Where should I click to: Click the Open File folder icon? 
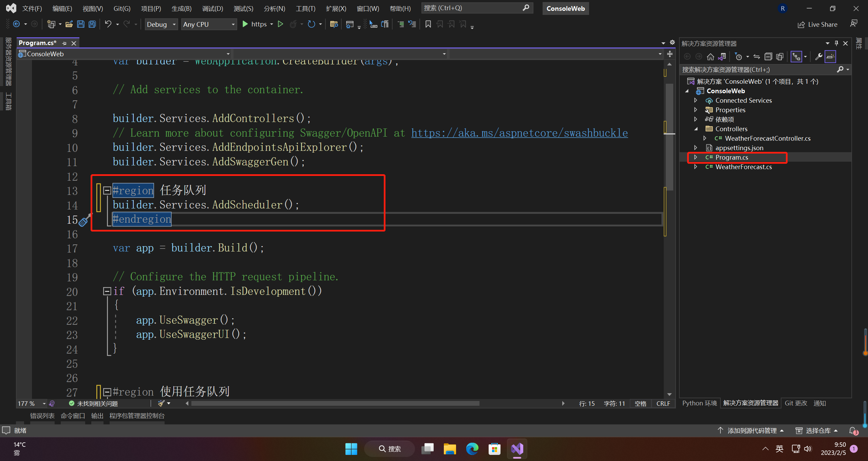pyautogui.click(x=69, y=24)
